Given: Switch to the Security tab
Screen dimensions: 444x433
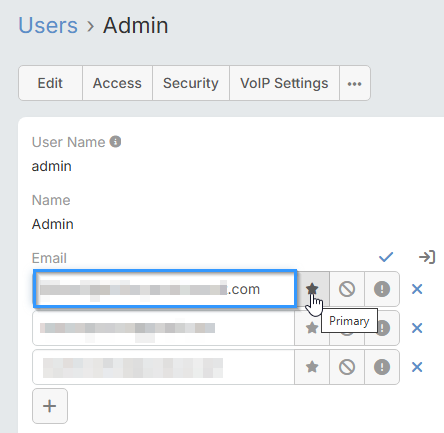Looking at the screenshot, I should (191, 83).
